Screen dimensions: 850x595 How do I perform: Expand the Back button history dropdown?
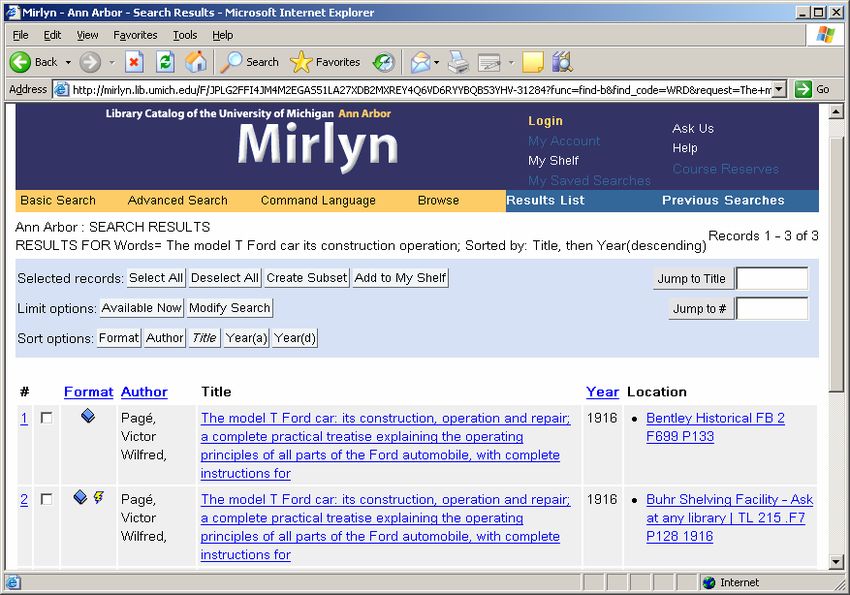point(68,62)
